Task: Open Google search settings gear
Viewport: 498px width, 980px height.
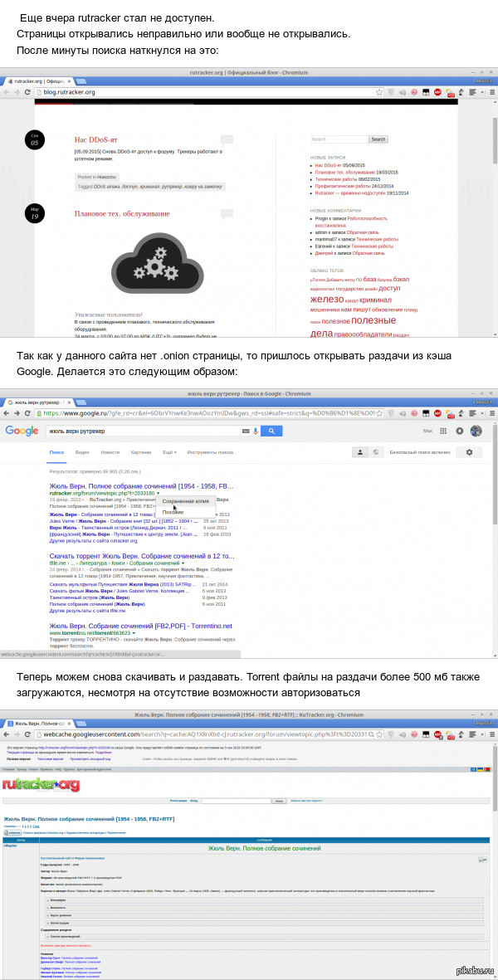Action: 469,452
